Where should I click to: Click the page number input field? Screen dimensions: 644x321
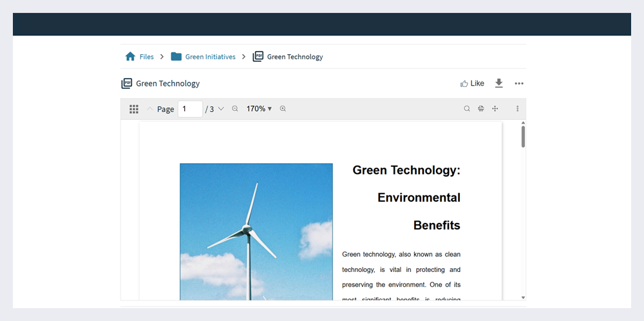click(x=190, y=109)
